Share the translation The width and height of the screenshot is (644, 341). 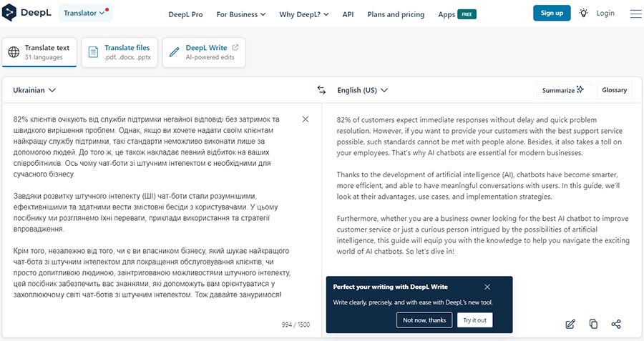(x=616, y=324)
